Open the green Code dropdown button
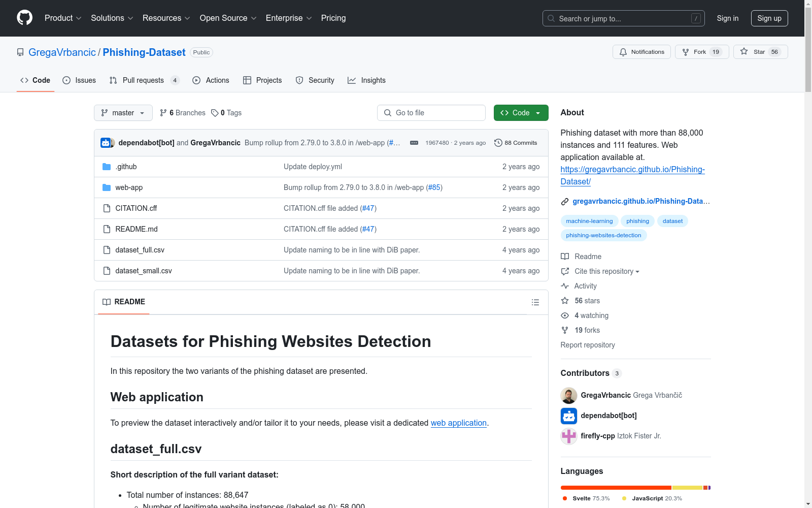Image resolution: width=812 pixels, height=508 pixels. click(521, 113)
